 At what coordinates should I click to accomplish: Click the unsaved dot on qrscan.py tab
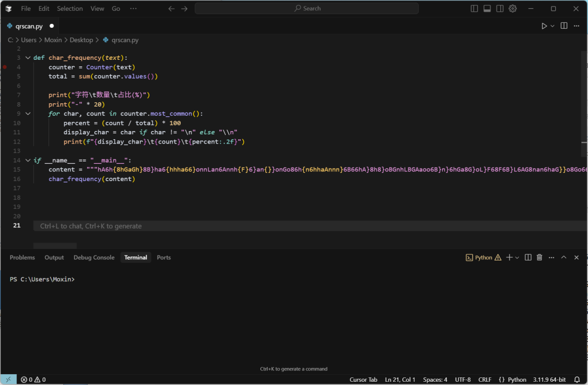click(x=52, y=26)
